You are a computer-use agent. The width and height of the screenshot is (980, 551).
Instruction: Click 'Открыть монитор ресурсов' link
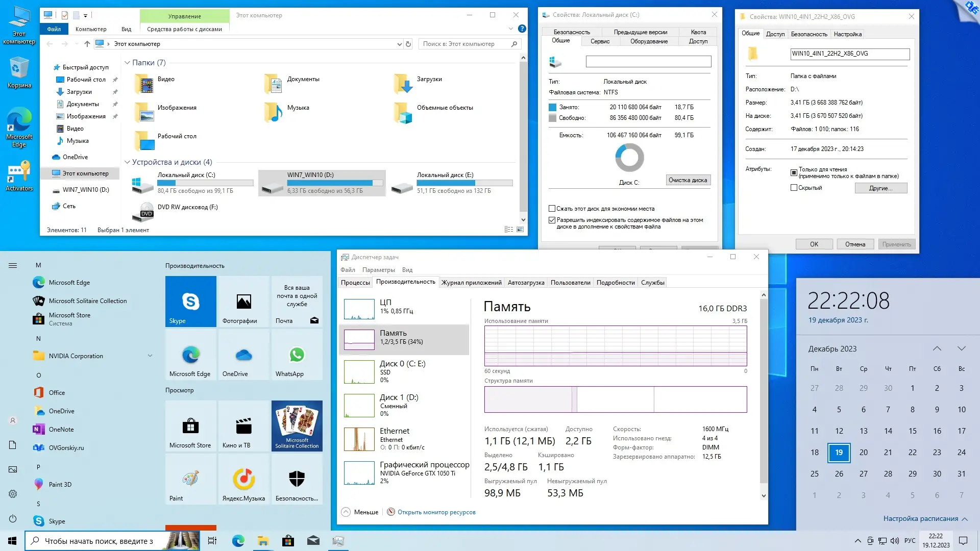(x=436, y=512)
